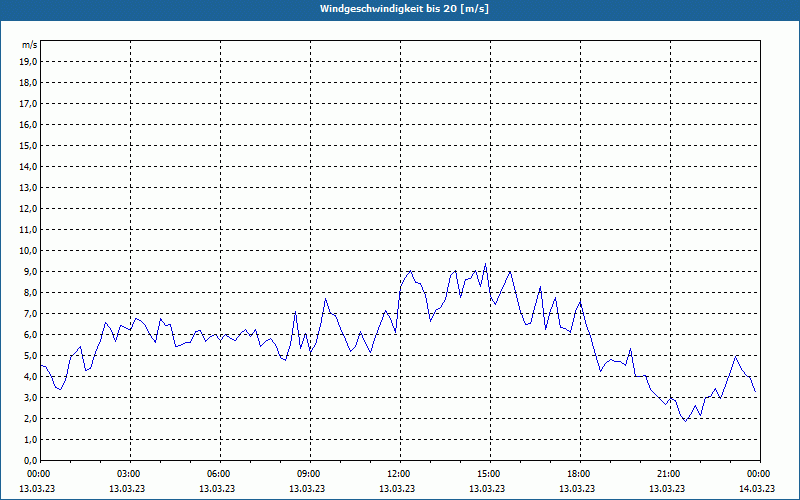Click the 14.03.23 date label
Image resolution: width=800 pixels, height=500 pixels.
[757, 489]
